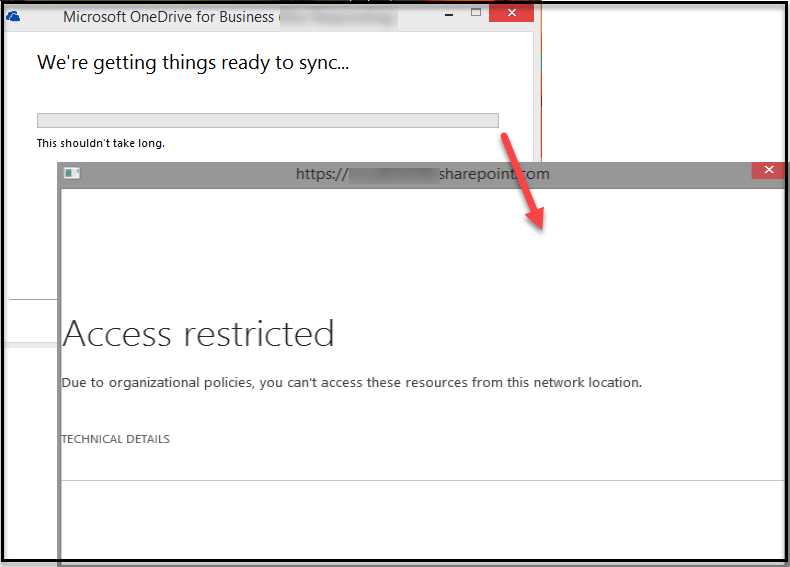Click the OneDrive cloud icon in title bar

(x=14, y=16)
